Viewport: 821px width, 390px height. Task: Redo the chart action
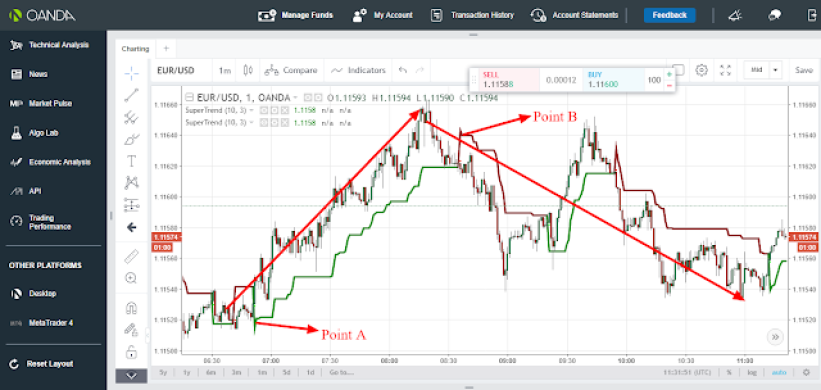click(419, 70)
